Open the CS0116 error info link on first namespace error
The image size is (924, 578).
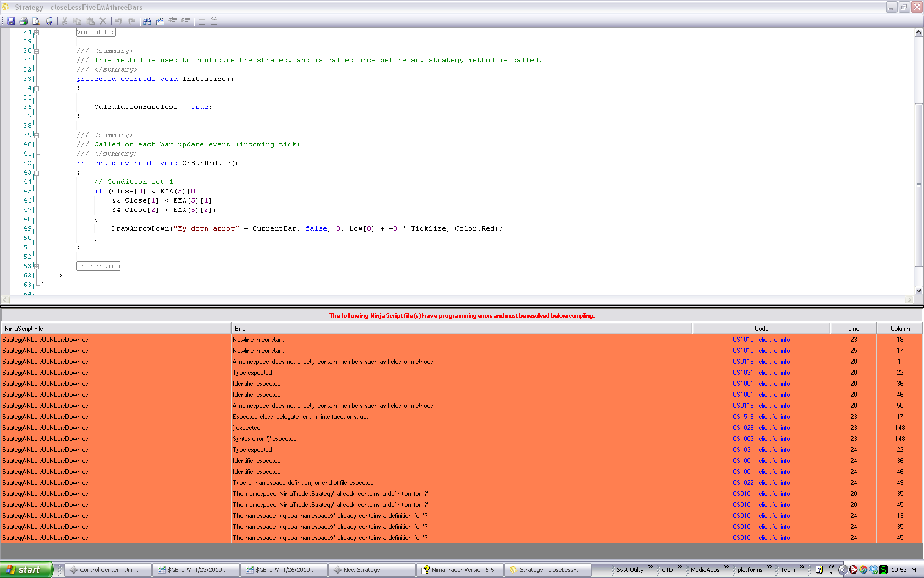point(761,362)
